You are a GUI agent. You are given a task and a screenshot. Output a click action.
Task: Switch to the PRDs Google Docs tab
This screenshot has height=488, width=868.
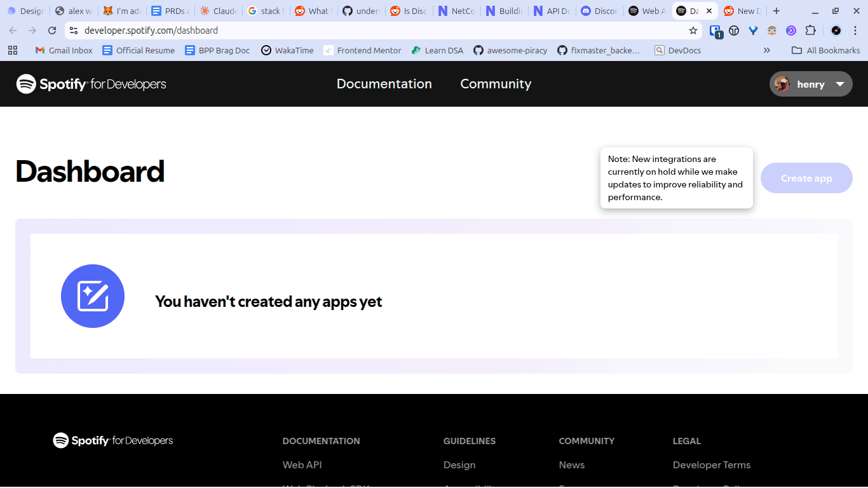[x=170, y=11]
